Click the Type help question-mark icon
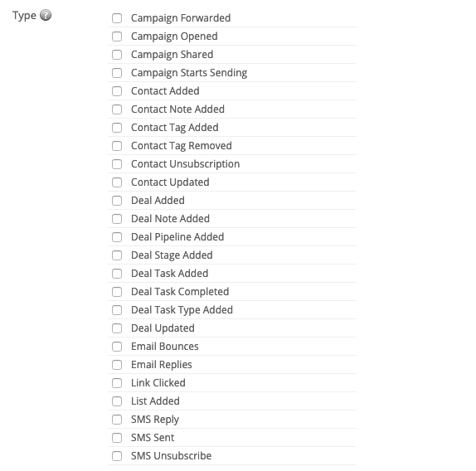Viewport: 476px width, 471px height. coord(46,15)
